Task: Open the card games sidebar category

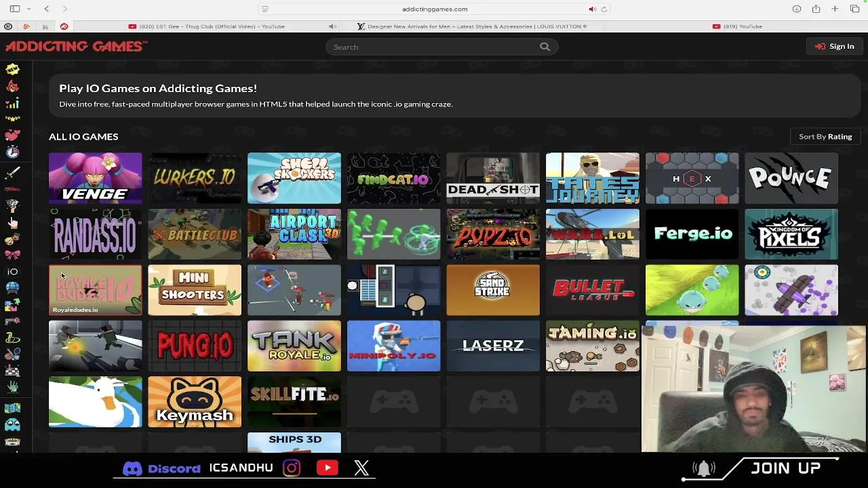Action: pos(12,205)
